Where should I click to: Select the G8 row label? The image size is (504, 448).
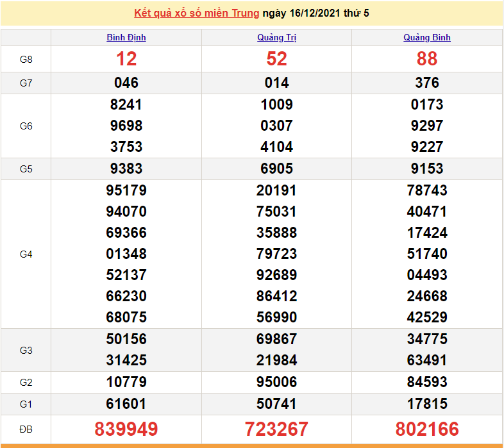26,60
